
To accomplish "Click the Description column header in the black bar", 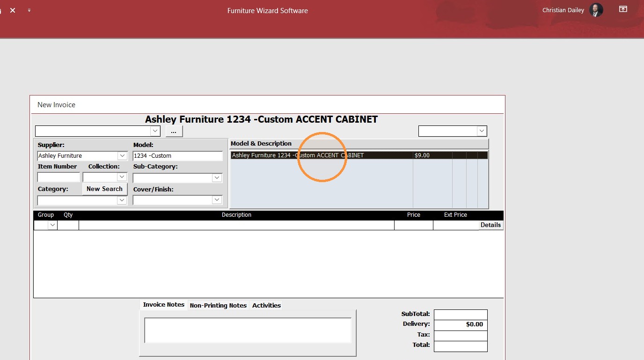I will [x=236, y=215].
